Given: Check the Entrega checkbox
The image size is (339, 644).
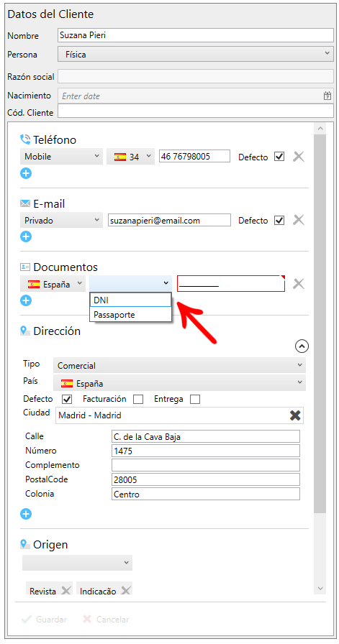Looking at the screenshot, I should click(x=195, y=399).
